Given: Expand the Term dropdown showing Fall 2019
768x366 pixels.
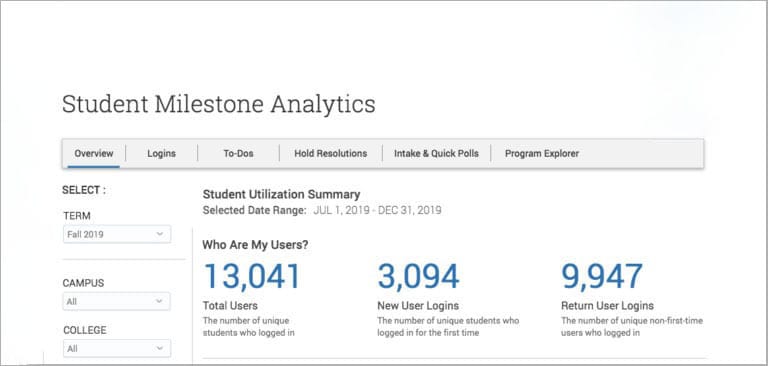Looking at the screenshot, I should [117, 234].
